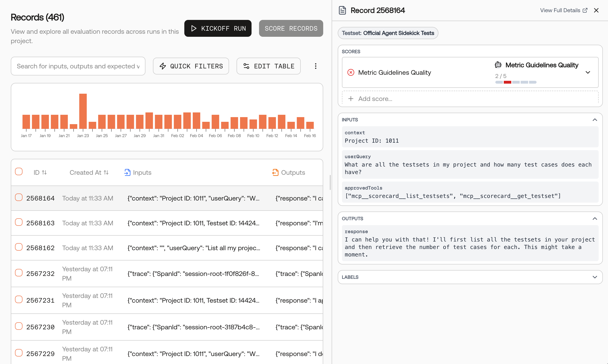Screen dimensions: 608x364
Task: Click the lightning bolt Quick Filters icon
Action: point(163,66)
